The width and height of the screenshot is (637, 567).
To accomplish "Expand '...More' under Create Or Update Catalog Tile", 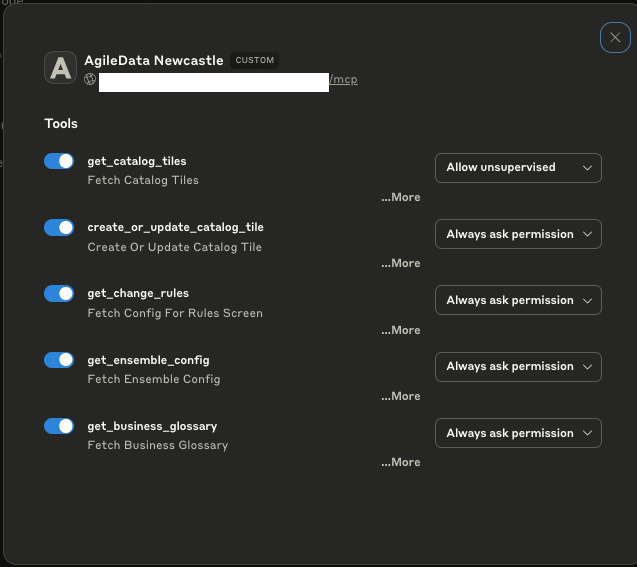I will point(401,264).
